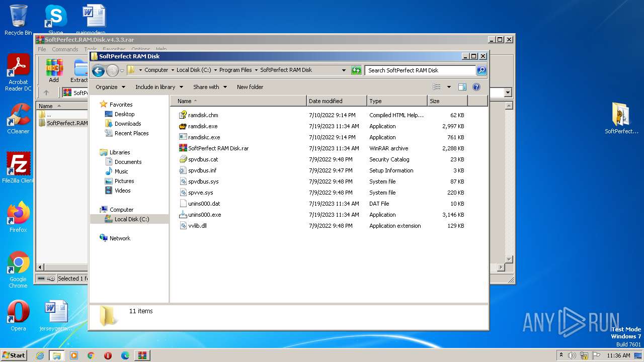Screen dimensions: 644x362
Task: Open the Share with dropdown
Action: click(210, 87)
